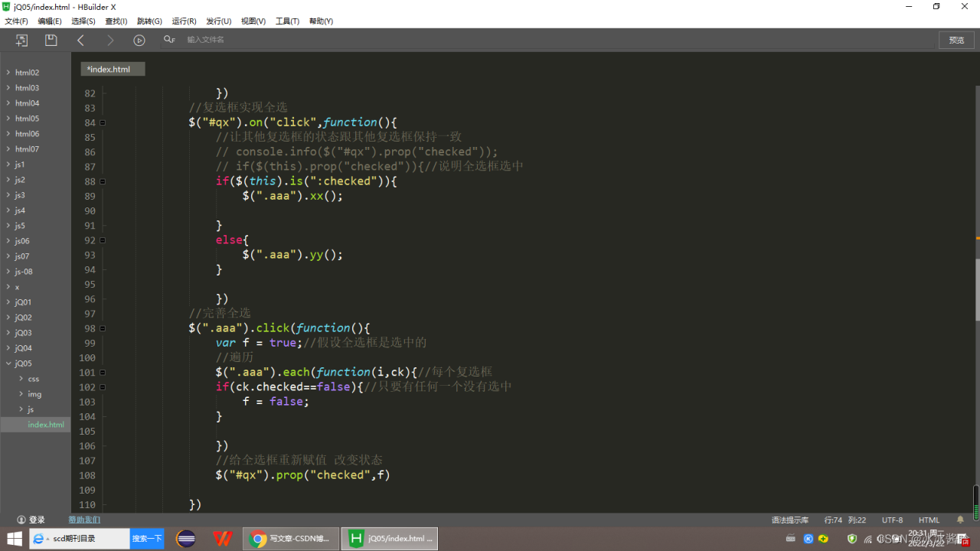Click the 赞助我们 sponsor link

pyautogui.click(x=84, y=520)
